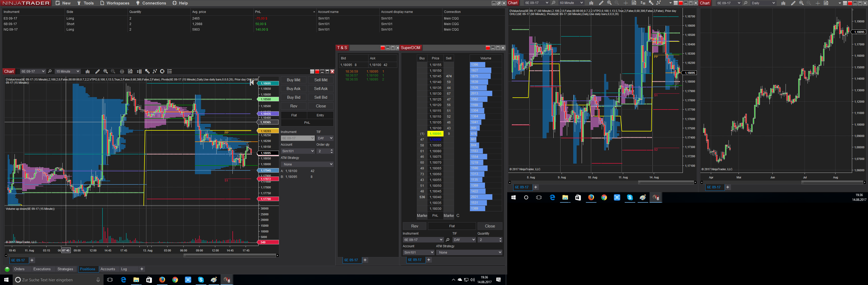Screen dimensions: 868x285
Task: Click Flat button in SuperDOM
Action: click(452, 226)
